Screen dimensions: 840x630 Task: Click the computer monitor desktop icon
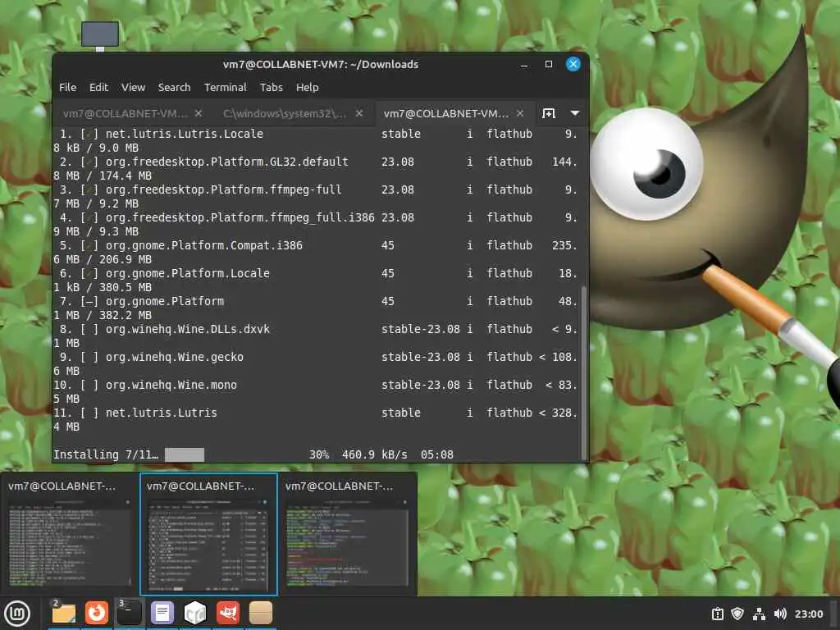(x=100, y=35)
